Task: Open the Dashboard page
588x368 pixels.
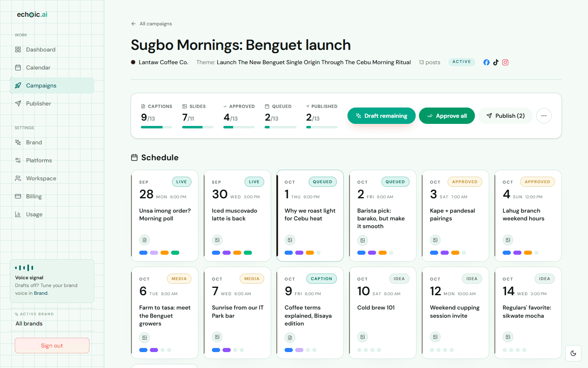Action: 52,49
